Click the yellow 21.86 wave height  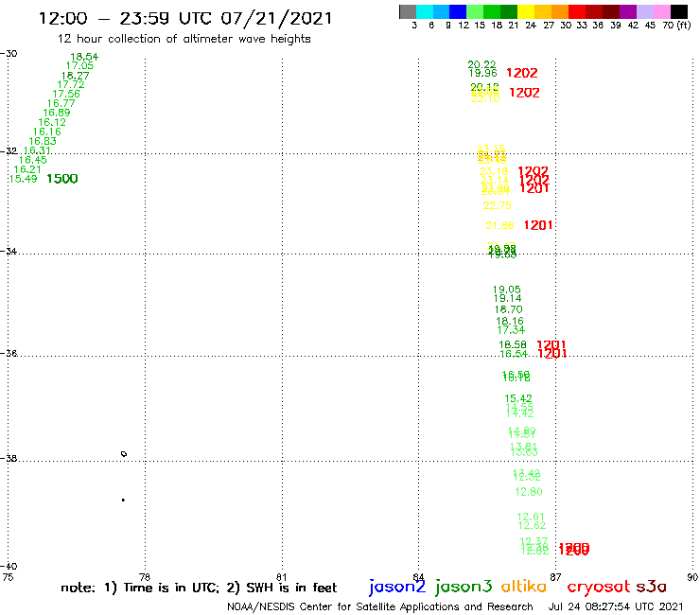pyautogui.click(x=499, y=225)
